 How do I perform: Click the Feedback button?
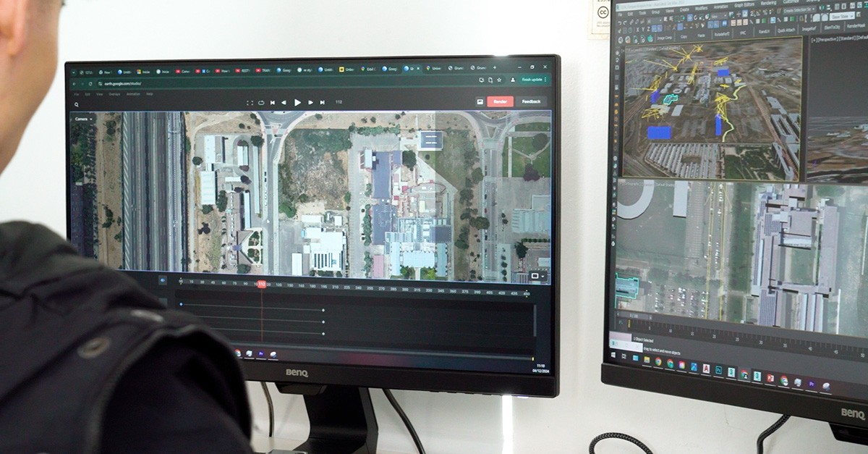(531, 101)
